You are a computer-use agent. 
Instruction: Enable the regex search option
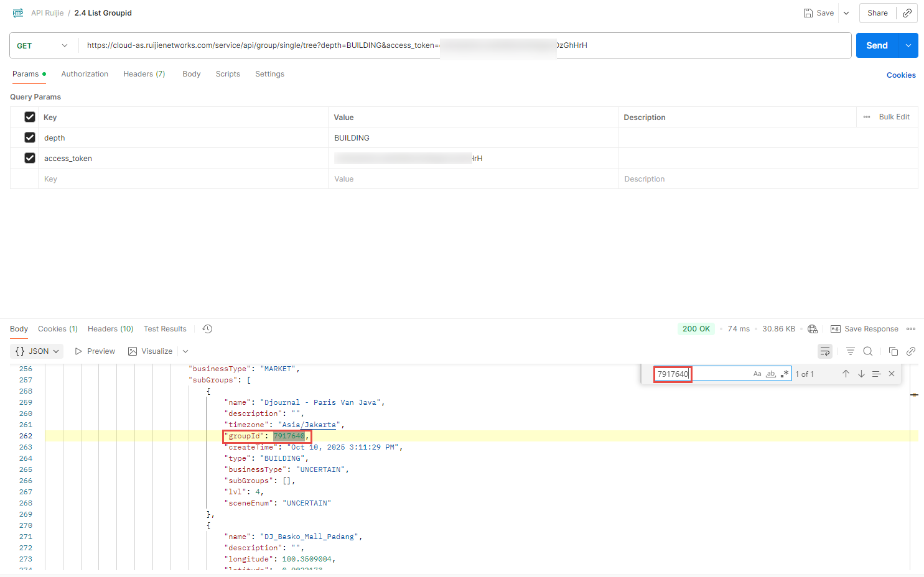(x=785, y=374)
